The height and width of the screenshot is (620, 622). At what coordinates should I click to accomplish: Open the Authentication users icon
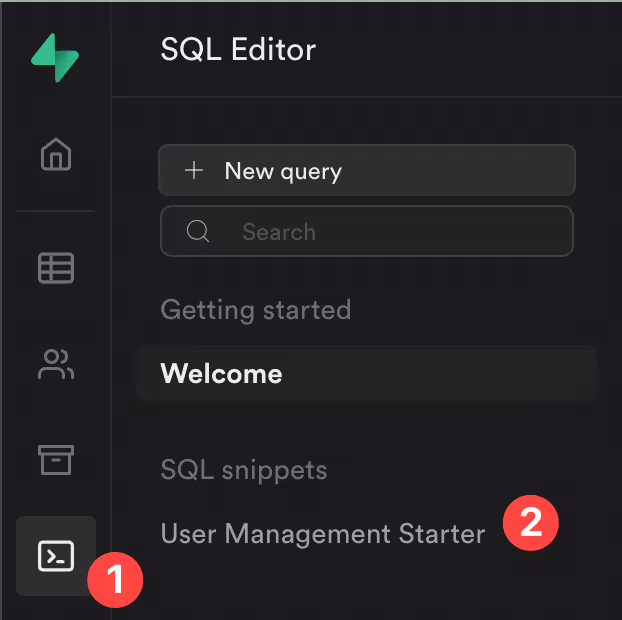click(x=56, y=364)
